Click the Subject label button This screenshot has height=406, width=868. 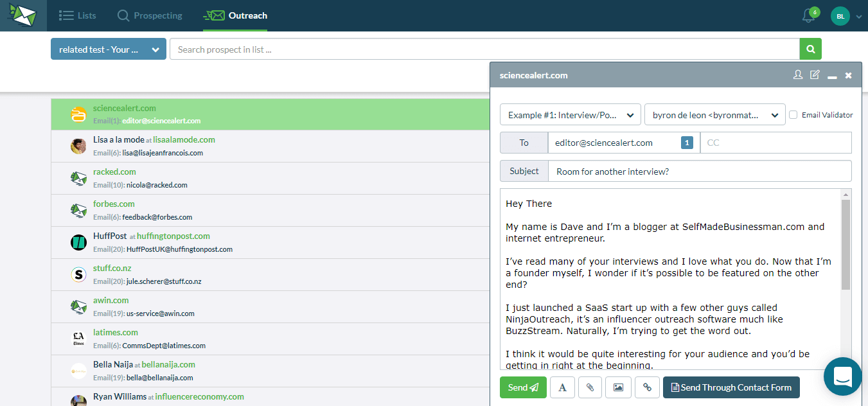point(524,172)
